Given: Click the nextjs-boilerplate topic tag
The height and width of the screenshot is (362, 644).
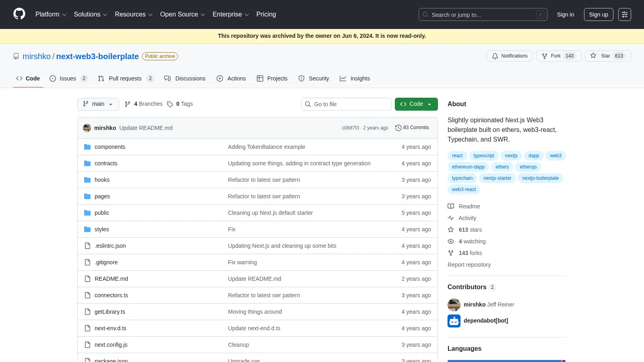Looking at the screenshot, I should tap(540, 178).
